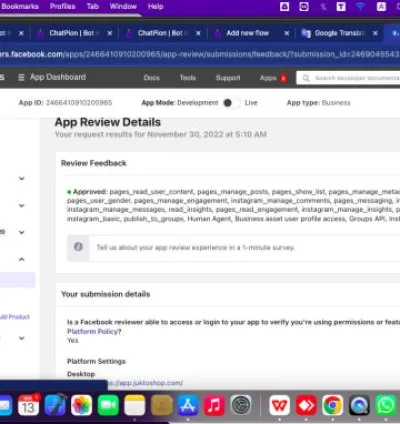Click the App Review Details heading
Image resolution: width=400 pixels, height=424 pixels.
click(x=108, y=122)
